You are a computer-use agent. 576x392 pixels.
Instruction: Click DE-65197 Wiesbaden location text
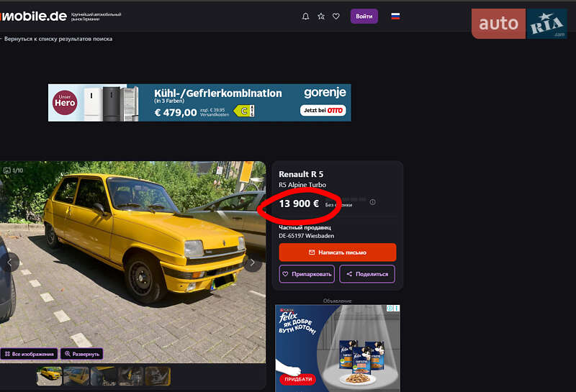click(307, 236)
